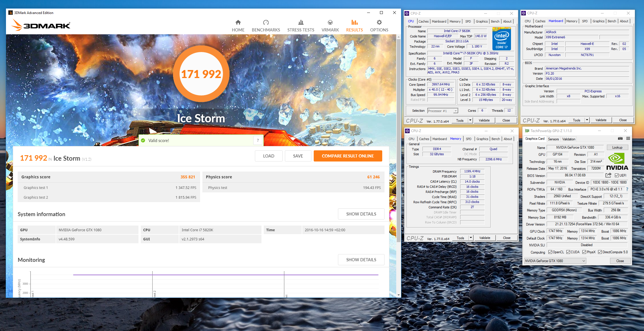Maximize the 3DMark window
This screenshot has height=331, width=644.
(381, 13)
